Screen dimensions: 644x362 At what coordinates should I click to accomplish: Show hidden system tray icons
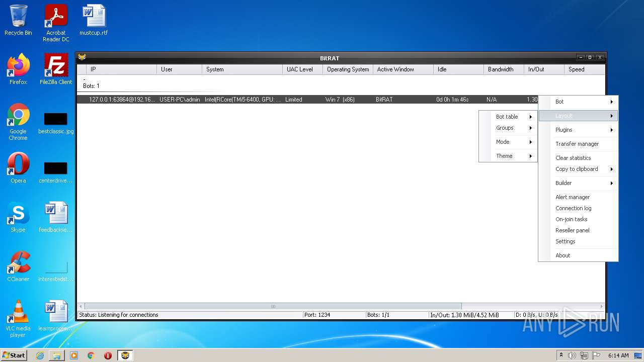coord(561,355)
